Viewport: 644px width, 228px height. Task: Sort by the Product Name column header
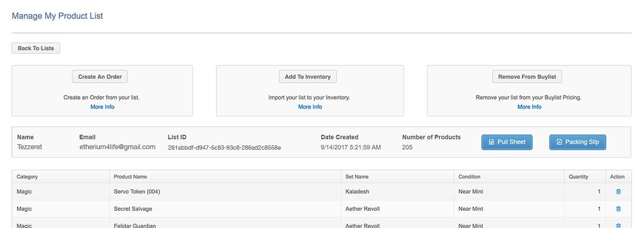click(x=131, y=176)
